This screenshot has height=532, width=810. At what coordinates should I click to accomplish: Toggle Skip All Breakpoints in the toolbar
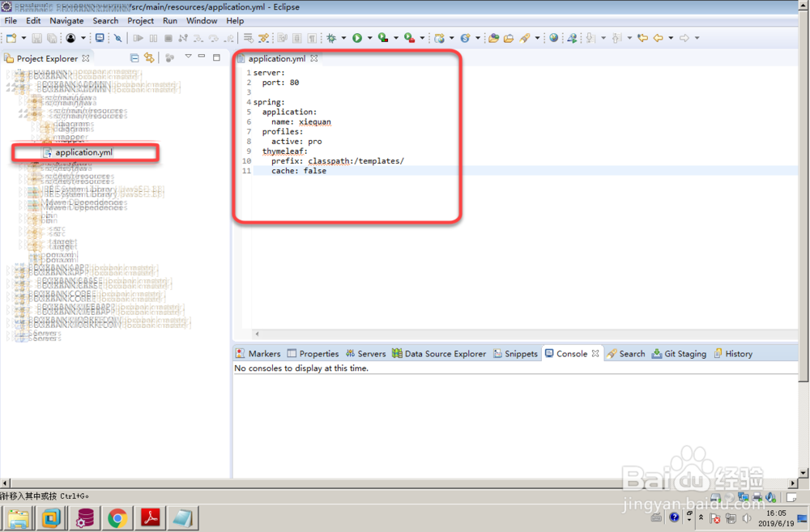[x=117, y=38]
